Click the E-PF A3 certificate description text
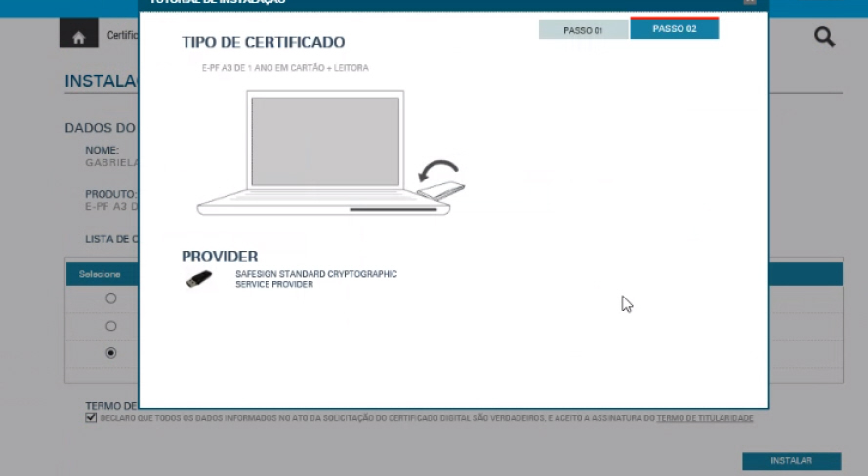The height and width of the screenshot is (476, 868). tap(278, 68)
